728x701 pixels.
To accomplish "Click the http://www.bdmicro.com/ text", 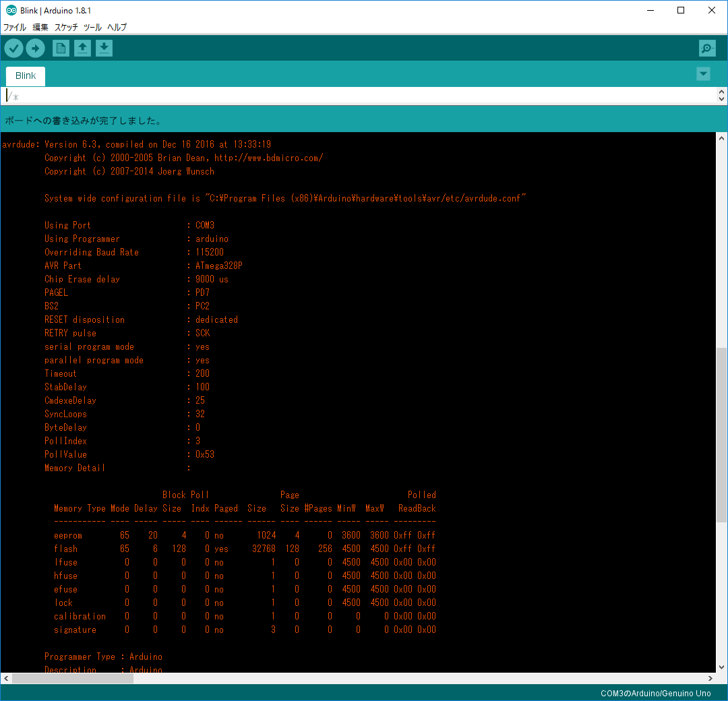I will (x=268, y=158).
